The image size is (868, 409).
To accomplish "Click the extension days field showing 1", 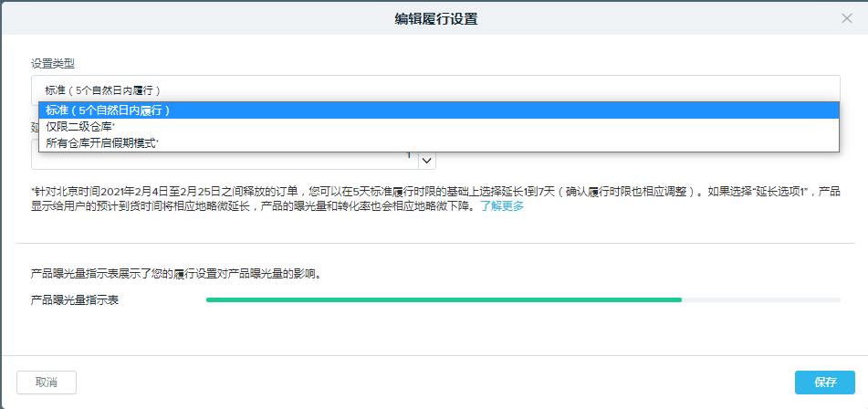I will 224,160.
